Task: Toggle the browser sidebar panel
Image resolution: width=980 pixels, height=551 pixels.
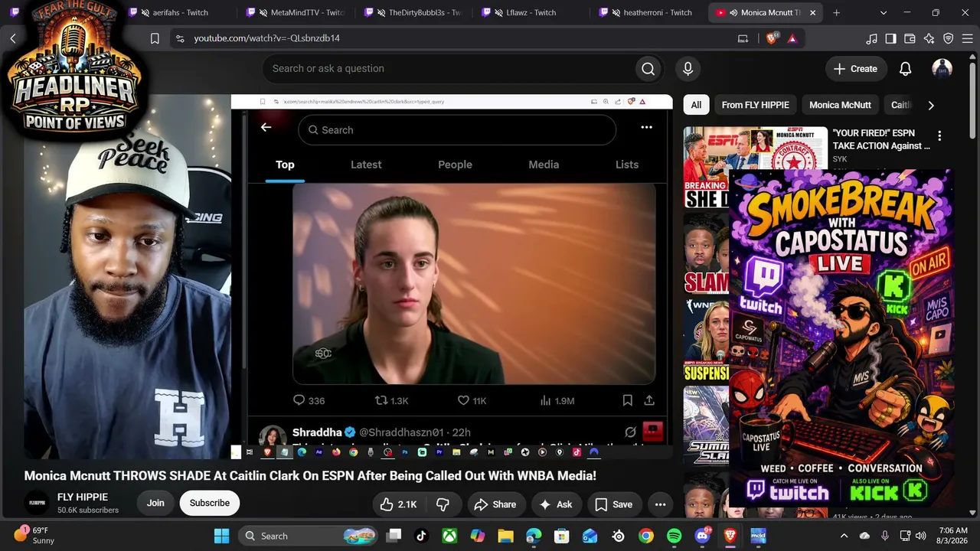Action: click(890, 38)
